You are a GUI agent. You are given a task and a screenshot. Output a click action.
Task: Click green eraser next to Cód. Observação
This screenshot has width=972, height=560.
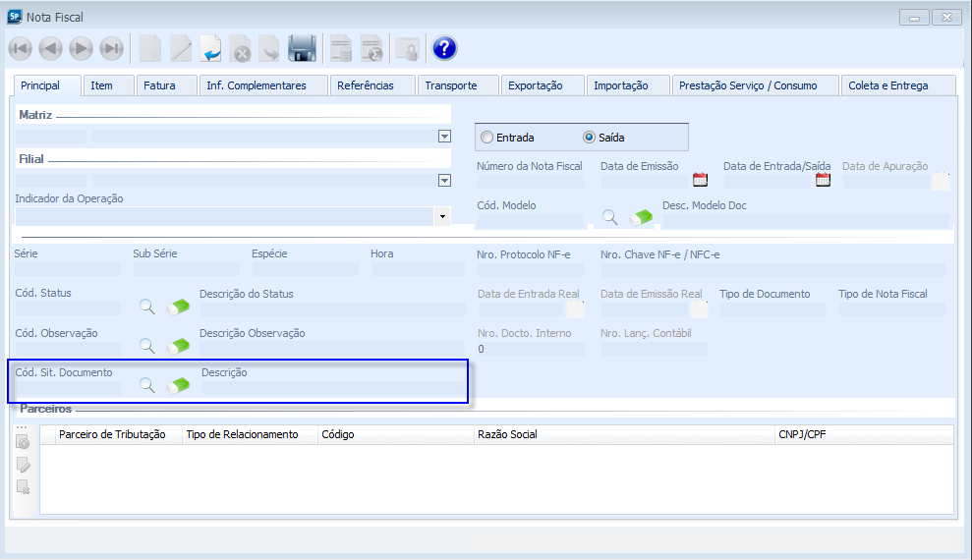[x=178, y=346]
